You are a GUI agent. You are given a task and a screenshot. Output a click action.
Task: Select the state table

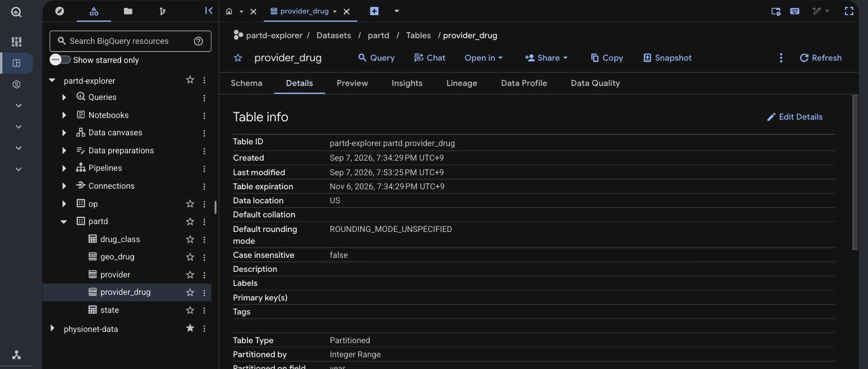tap(109, 310)
